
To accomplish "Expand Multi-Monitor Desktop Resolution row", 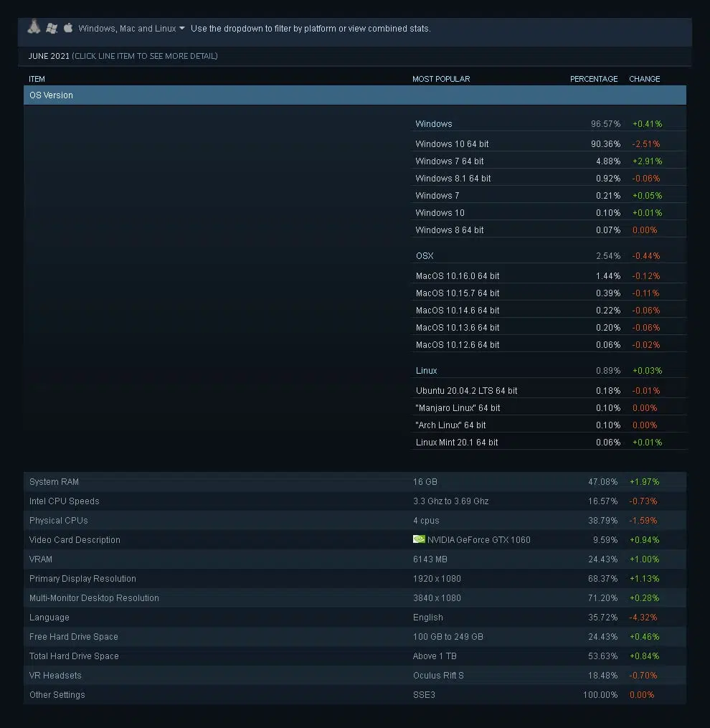I will coord(355,598).
